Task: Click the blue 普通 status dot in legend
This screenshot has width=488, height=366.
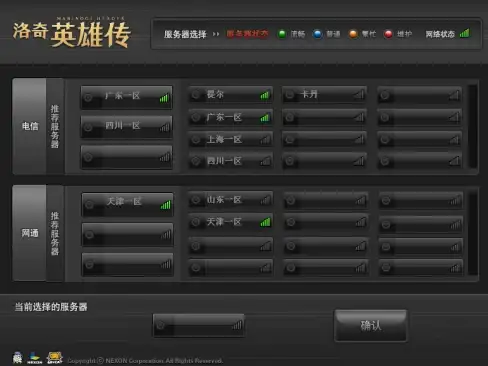Action: pyautogui.click(x=317, y=34)
